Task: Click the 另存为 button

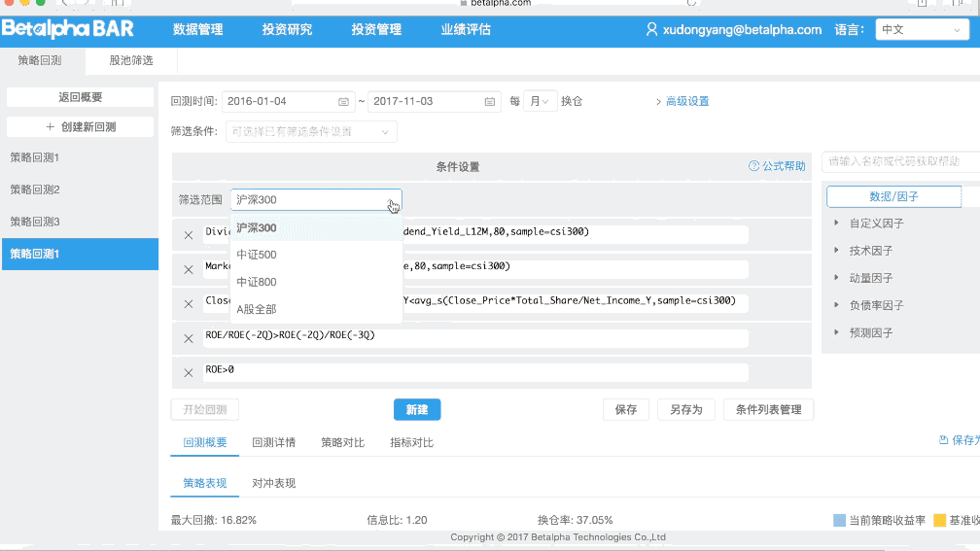Action: [x=686, y=410]
